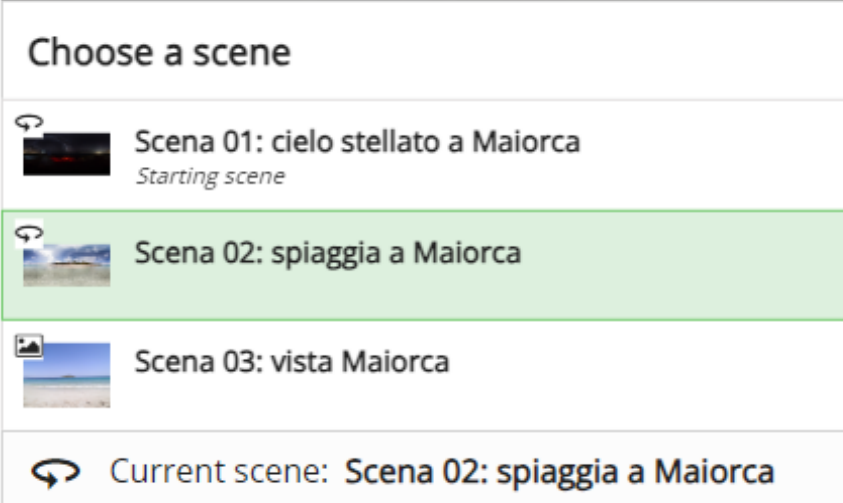Click empty area of Scena 01 row

pos(710,156)
